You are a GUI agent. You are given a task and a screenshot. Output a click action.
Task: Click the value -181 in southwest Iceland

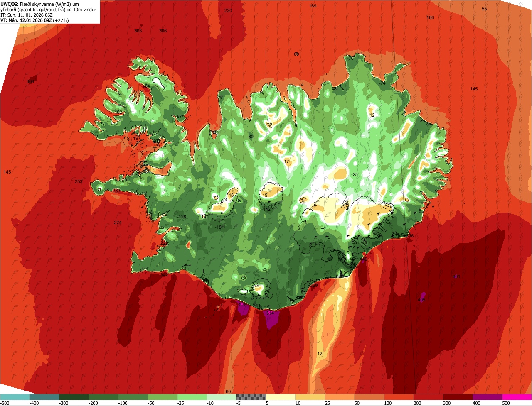[219, 227]
